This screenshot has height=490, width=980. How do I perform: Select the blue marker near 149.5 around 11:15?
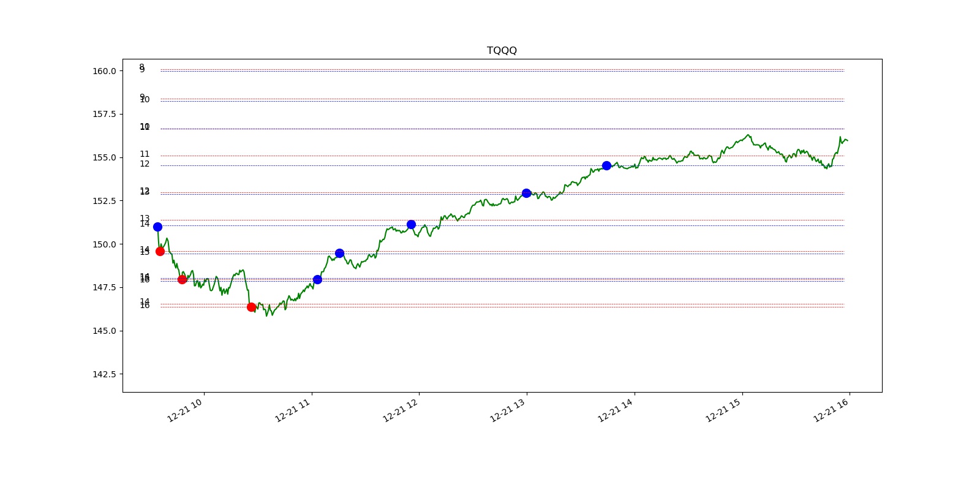click(x=339, y=253)
